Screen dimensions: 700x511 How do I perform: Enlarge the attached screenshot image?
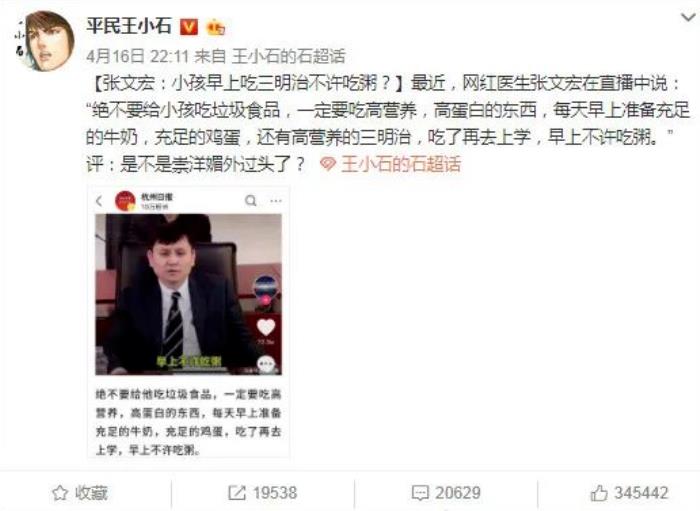pyautogui.click(x=188, y=321)
